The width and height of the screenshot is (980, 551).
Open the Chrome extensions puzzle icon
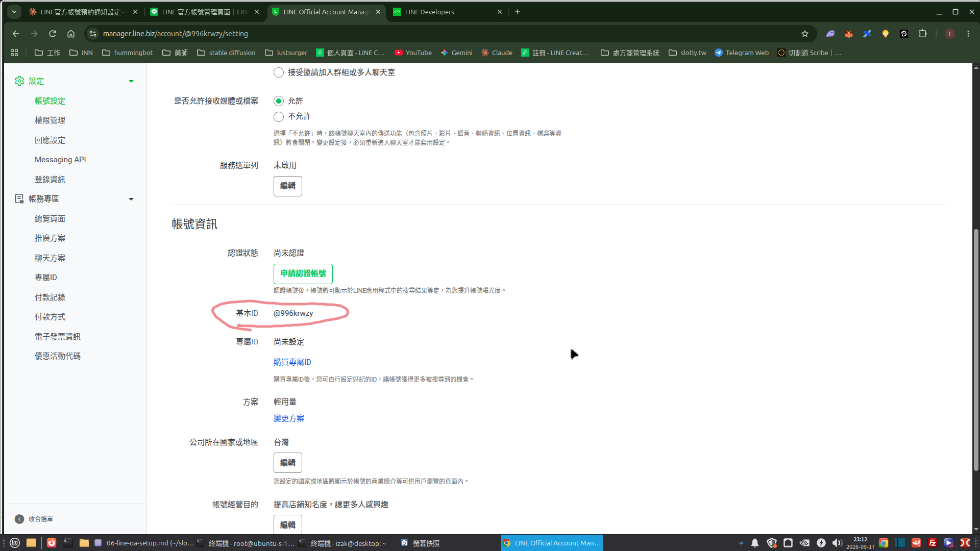click(x=922, y=34)
